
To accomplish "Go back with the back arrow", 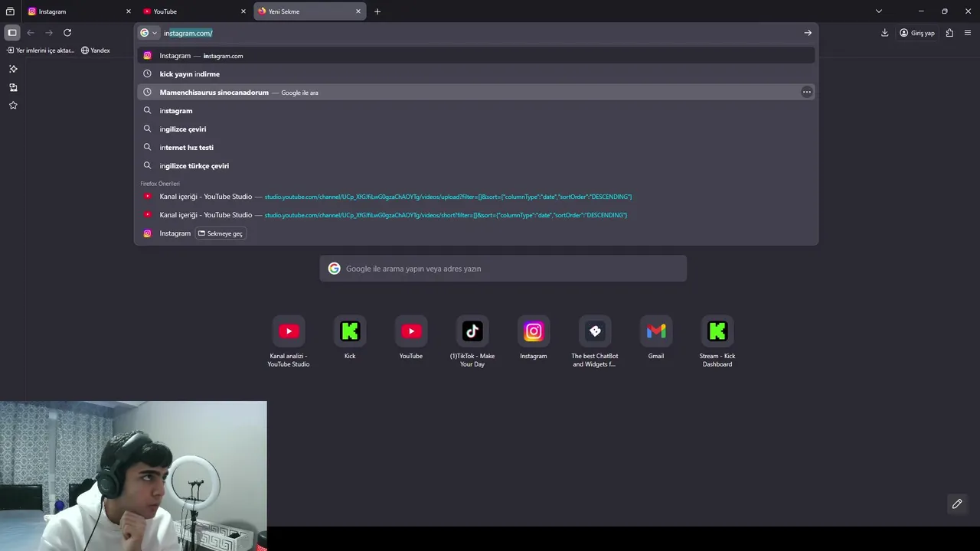I will pyautogui.click(x=31, y=33).
